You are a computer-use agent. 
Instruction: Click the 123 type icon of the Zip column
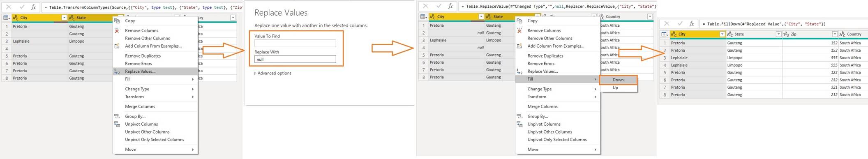pos(786,34)
